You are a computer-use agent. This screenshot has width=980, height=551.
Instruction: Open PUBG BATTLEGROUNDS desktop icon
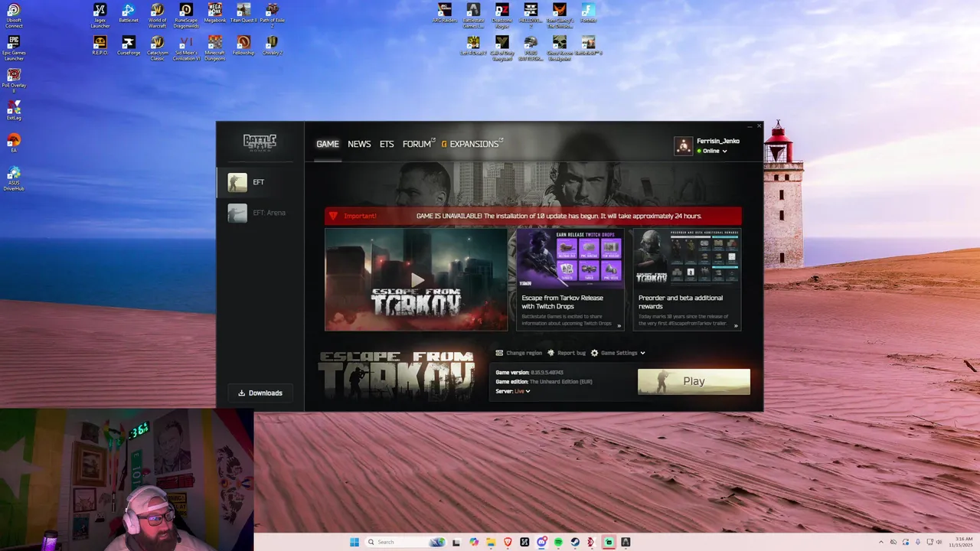[531, 47]
